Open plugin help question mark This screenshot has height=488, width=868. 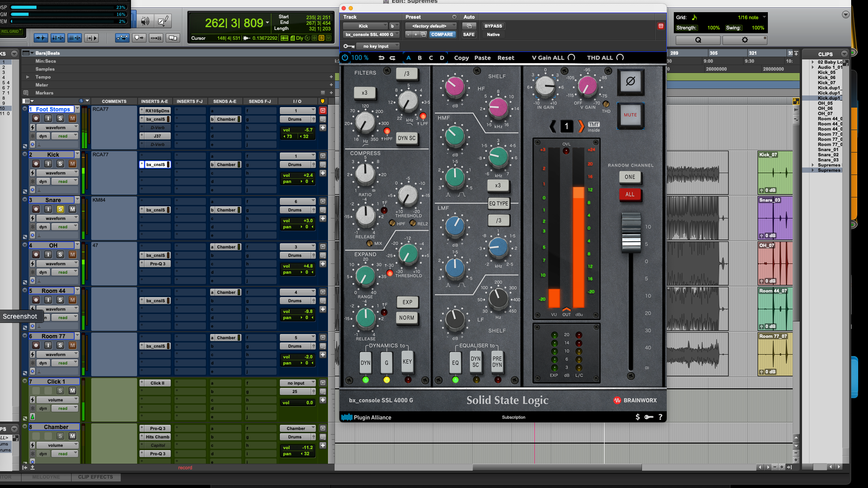pos(660,417)
